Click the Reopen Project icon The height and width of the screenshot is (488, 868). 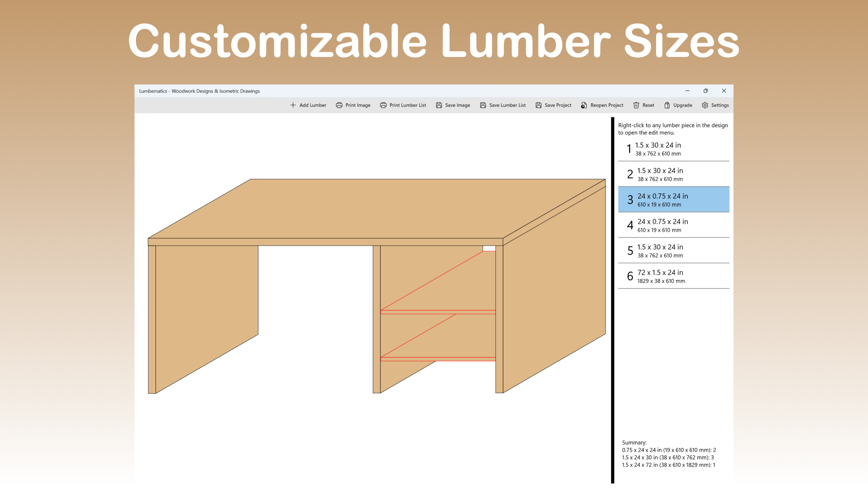point(584,105)
